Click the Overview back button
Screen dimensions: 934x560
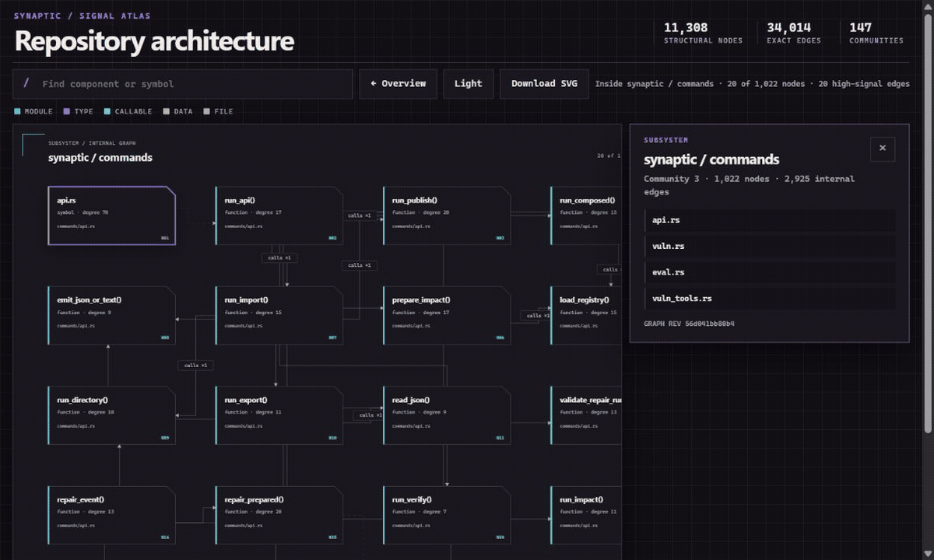(x=399, y=84)
